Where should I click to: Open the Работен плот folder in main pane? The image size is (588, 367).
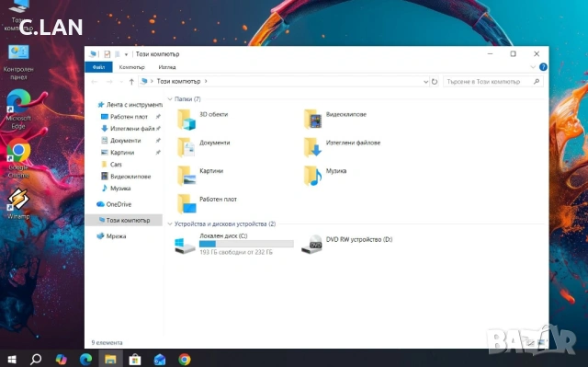pyautogui.click(x=207, y=204)
